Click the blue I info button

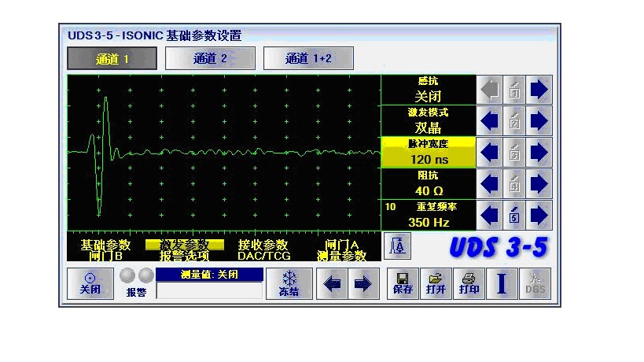pos(502,283)
